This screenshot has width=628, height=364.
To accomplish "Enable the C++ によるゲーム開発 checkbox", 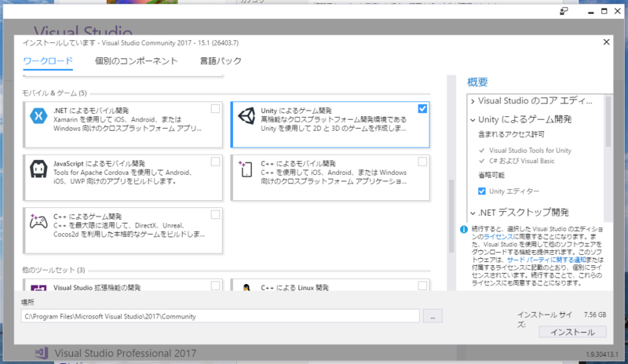I will coord(215,215).
